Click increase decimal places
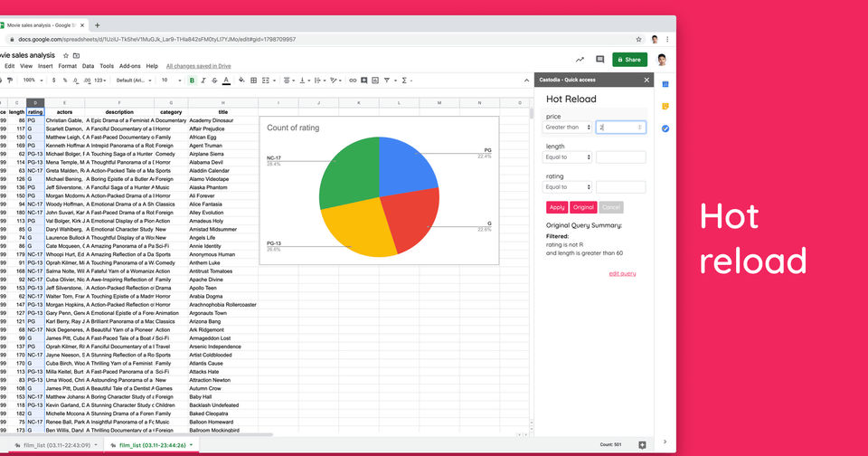The height and width of the screenshot is (456, 868). [87, 81]
